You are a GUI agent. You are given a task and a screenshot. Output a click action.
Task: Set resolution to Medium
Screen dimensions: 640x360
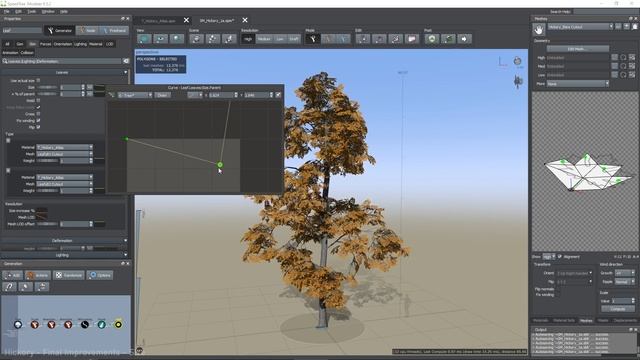pos(264,39)
